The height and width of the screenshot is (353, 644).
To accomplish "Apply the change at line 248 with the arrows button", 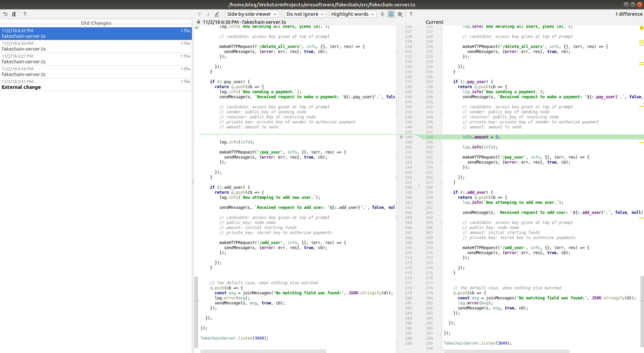I will coord(401,137).
